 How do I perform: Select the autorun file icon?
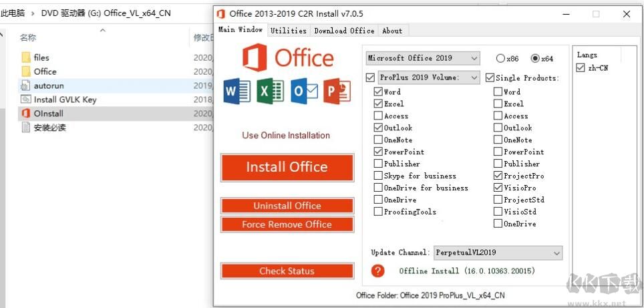[26, 86]
